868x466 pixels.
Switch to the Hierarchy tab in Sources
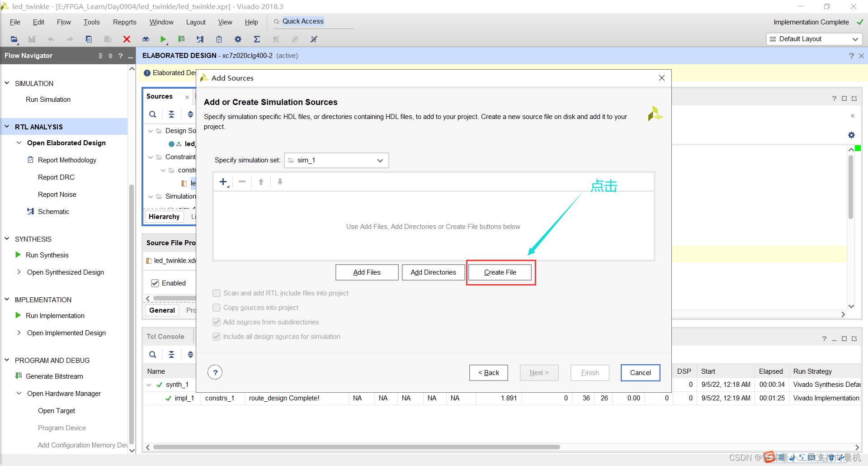point(164,217)
